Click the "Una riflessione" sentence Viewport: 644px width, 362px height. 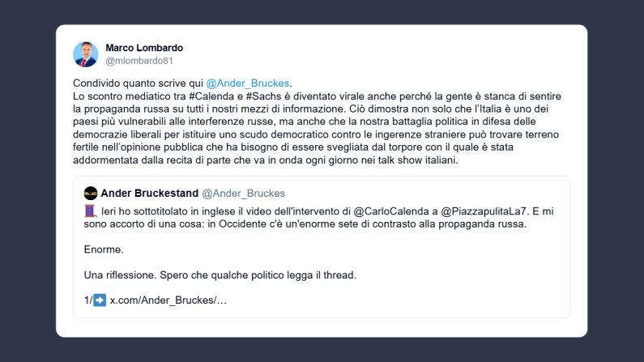(220, 275)
